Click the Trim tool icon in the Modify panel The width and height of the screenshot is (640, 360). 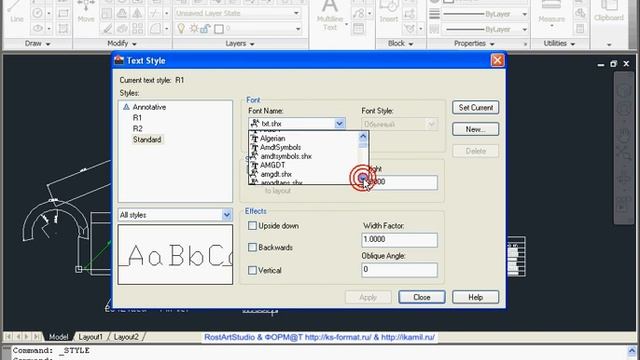click(x=154, y=13)
